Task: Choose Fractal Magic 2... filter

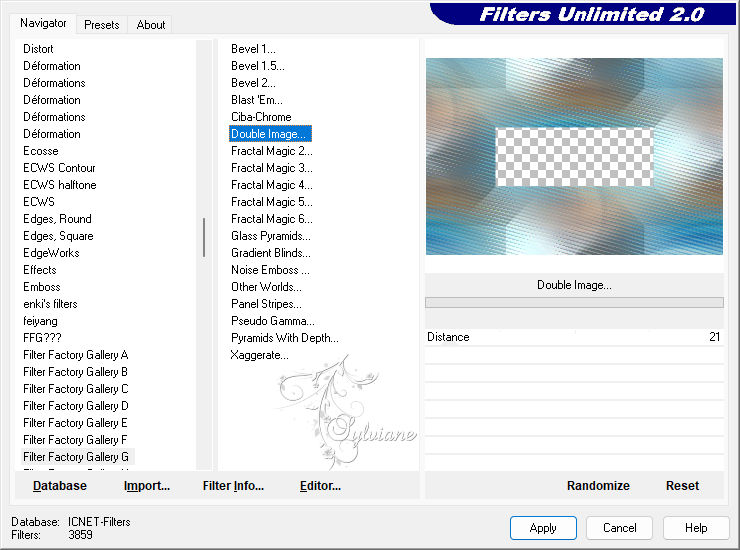Action: [x=271, y=151]
